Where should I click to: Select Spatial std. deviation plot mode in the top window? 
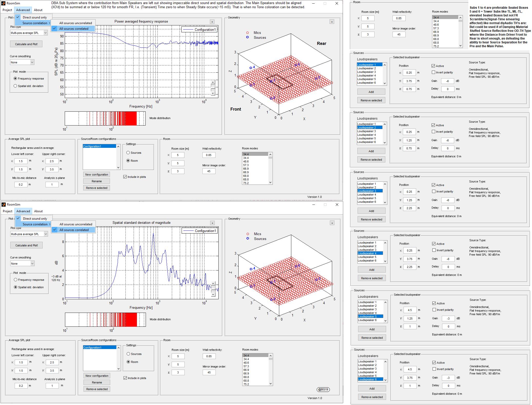pyautogui.click(x=15, y=86)
